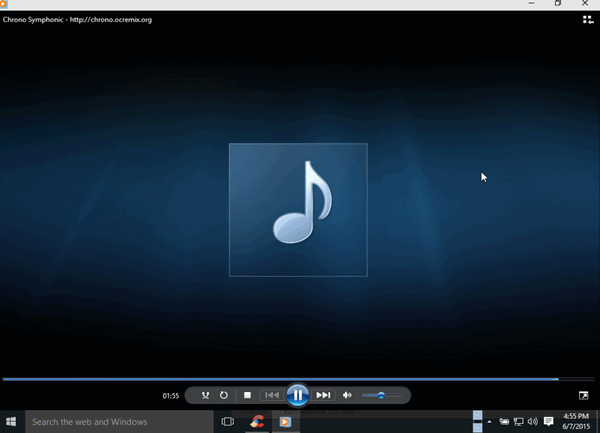Enter full screen mode
This screenshot has height=433, width=600.
point(584,396)
